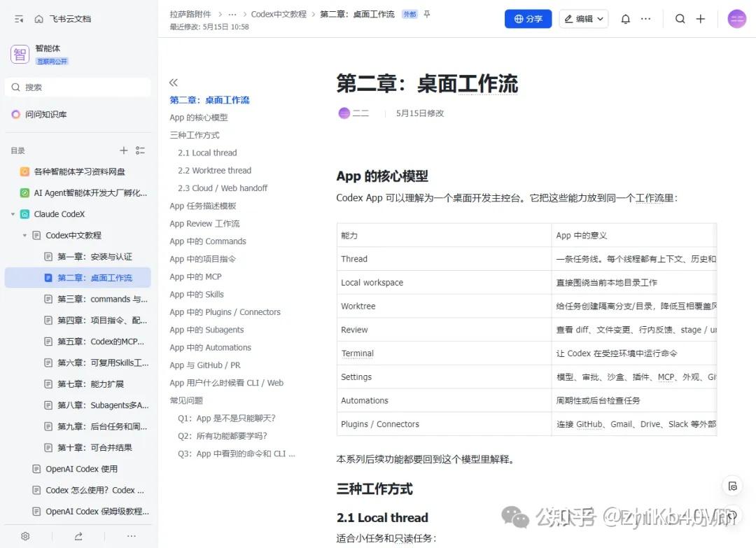Jump to outline heading App 的核心模型

click(x=199, y=118)
